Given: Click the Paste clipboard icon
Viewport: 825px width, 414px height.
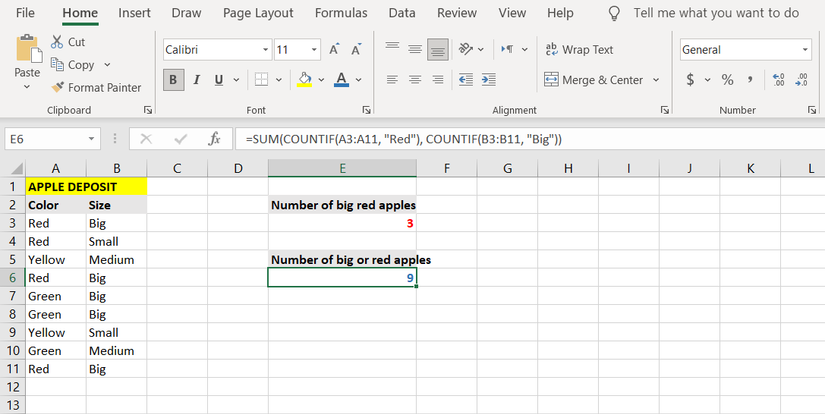Looking at the screenshot, I should point(29,49).
